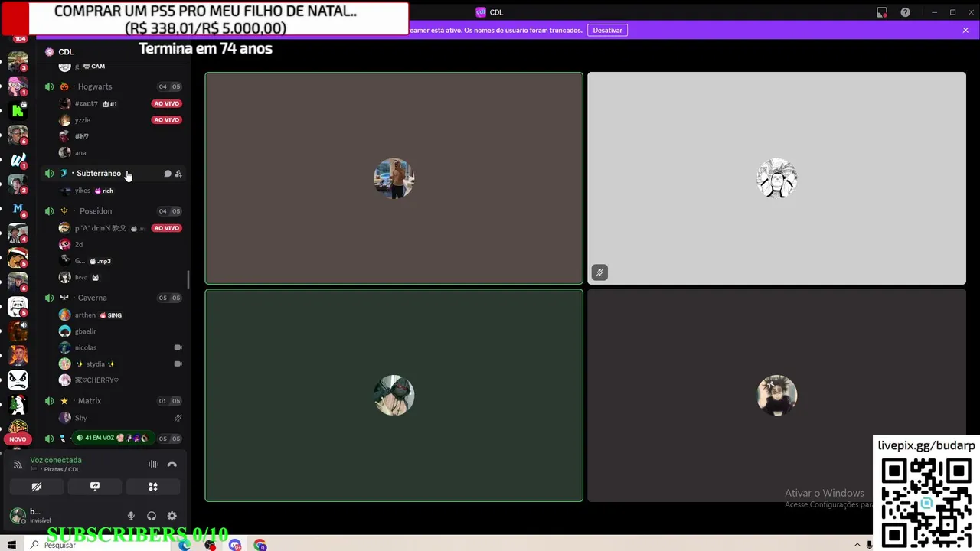Open Microsoft Edge from the taskbar
Image resolution: width=980 pixels, height=551 pixels.
point(185,545)
